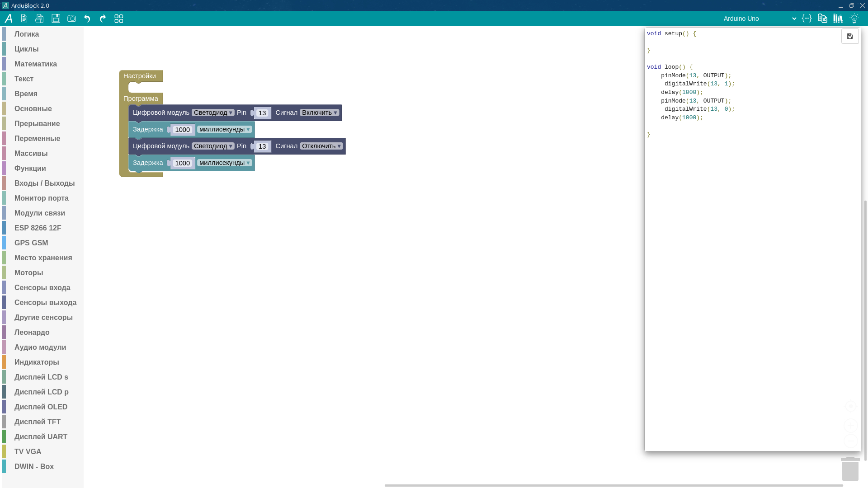This screenshot has width=868, height=488.
Task: Open Дисплей TFT category
Action: 42,422
